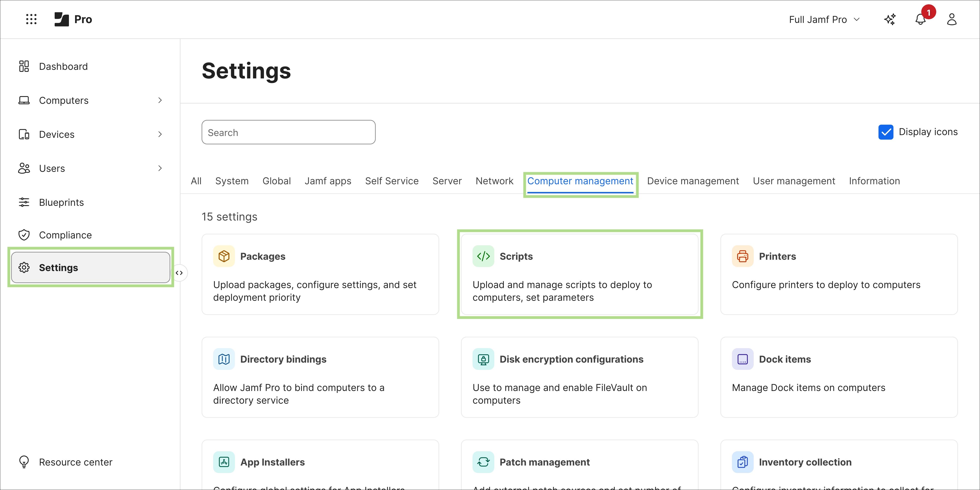Expand the Users menu chevron
980x490 pixels.
(160, 168)
